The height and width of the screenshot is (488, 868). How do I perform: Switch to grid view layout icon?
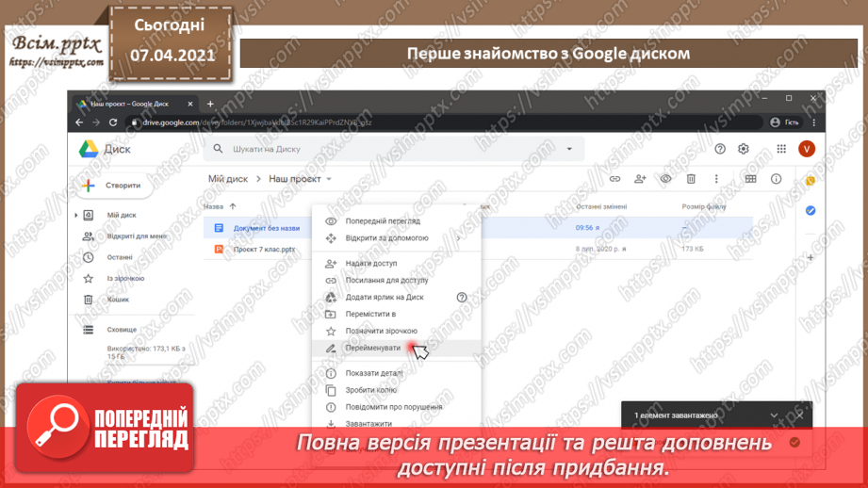750,179
